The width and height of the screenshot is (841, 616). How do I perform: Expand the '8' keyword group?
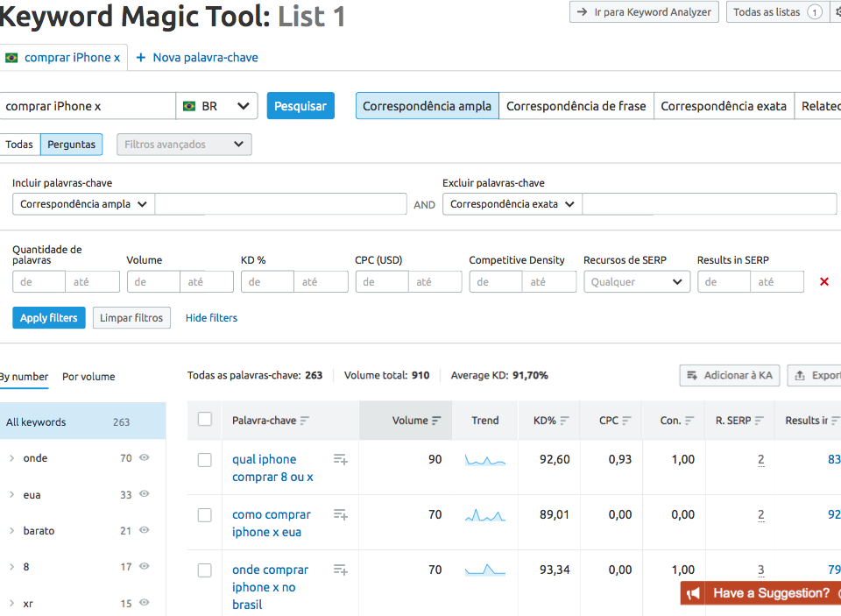[x=11, y=567]
